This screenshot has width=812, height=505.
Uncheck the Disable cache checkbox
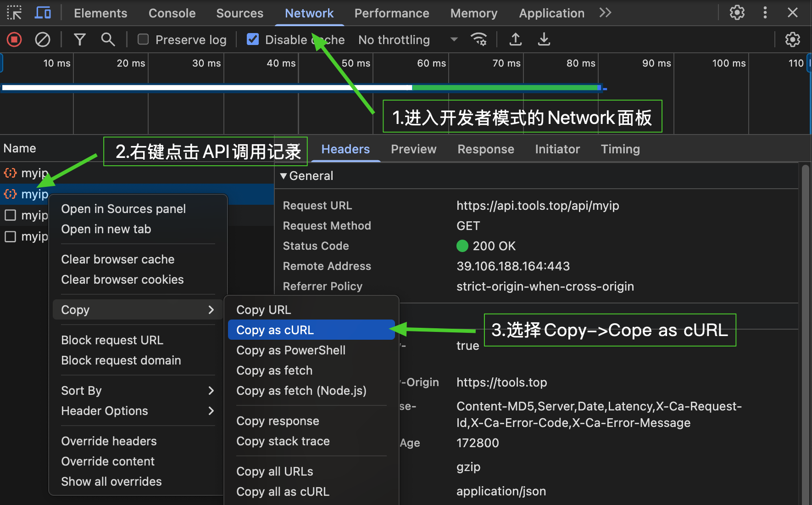tap(253, 40)
